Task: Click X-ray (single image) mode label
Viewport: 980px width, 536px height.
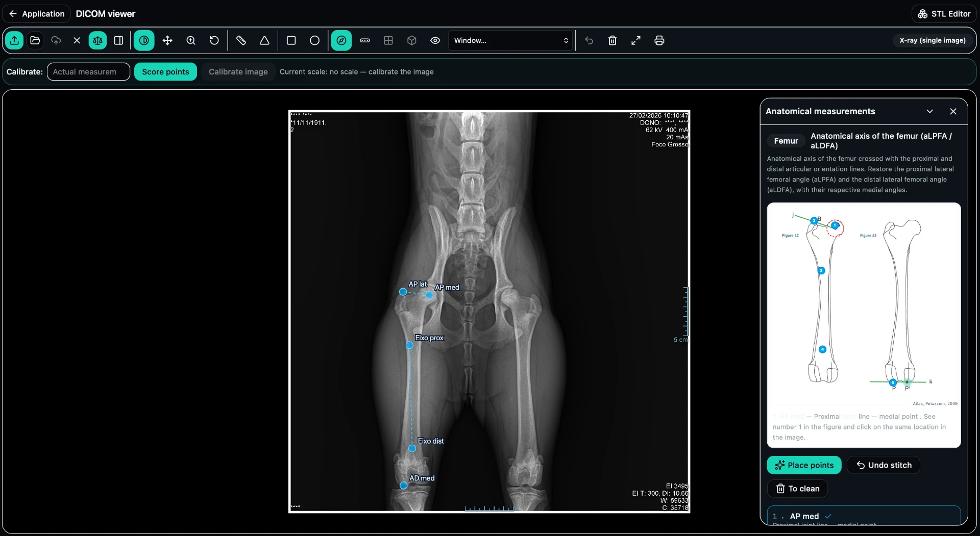Action: pos(932,40)
